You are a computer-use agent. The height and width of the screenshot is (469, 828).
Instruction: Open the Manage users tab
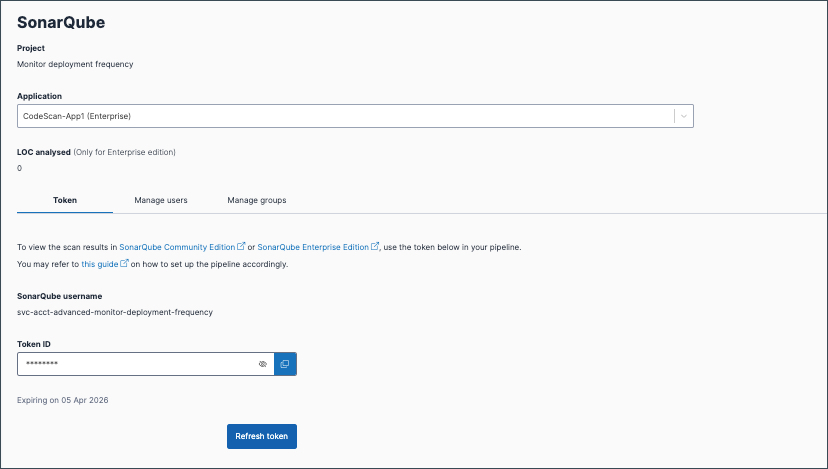161,200
